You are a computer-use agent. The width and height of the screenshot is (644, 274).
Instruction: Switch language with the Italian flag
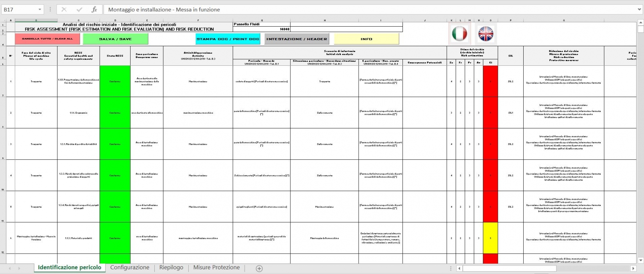coord(460,34)
